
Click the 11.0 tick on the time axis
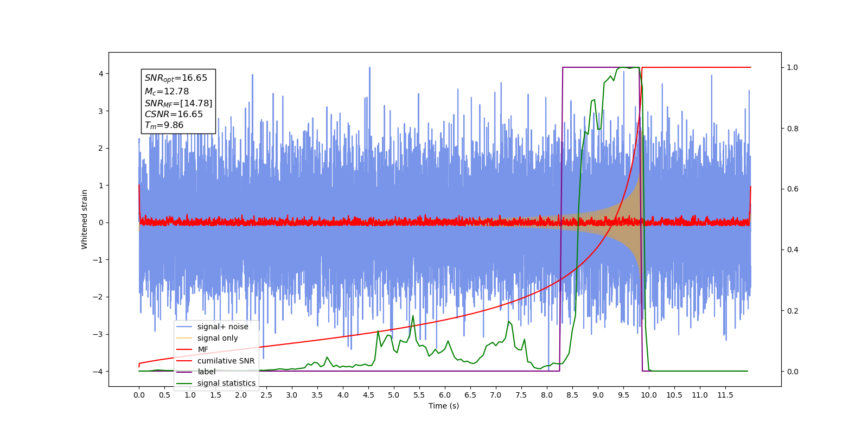point(700,395)
